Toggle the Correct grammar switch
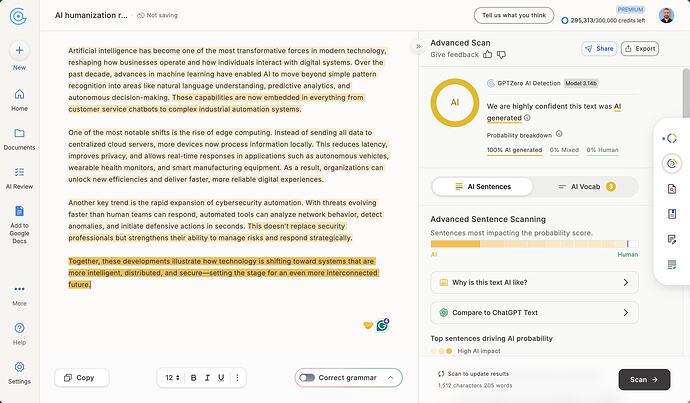Screen dimensions: 690x403 307,377
